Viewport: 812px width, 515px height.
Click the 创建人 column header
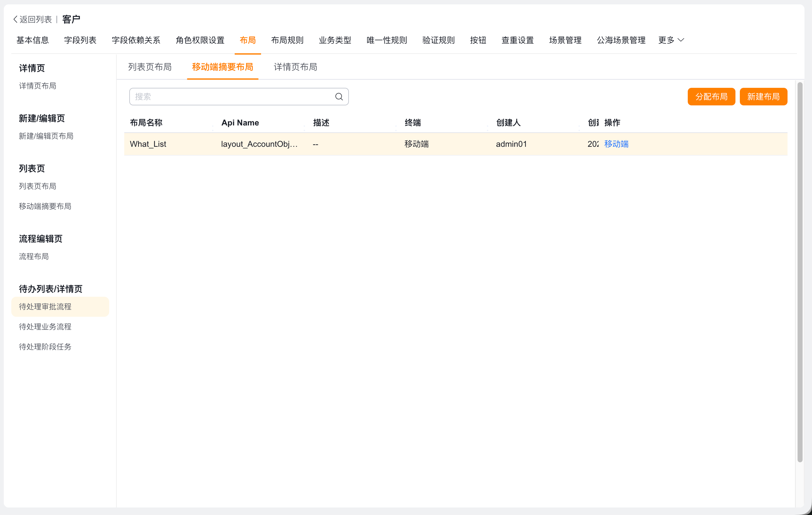point(509,123)
